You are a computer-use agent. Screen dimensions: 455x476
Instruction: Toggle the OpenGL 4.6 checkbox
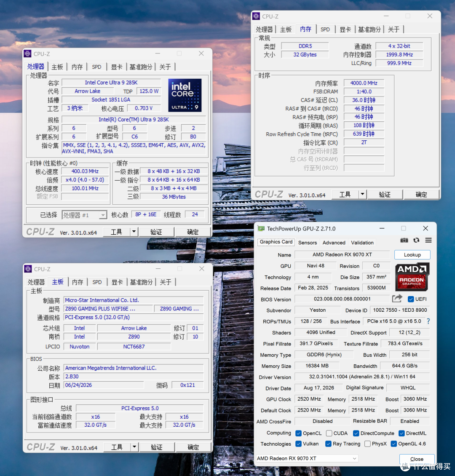click(393, 444)
